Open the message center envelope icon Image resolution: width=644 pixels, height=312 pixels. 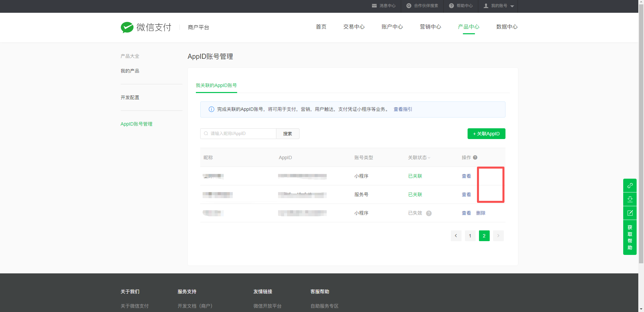(x=374, y=6)
